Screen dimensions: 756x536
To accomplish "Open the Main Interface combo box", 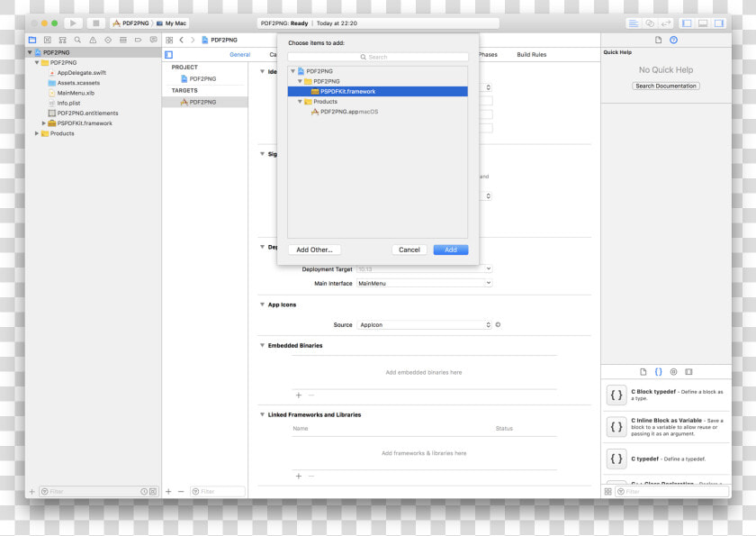I will tap(424, 283).
